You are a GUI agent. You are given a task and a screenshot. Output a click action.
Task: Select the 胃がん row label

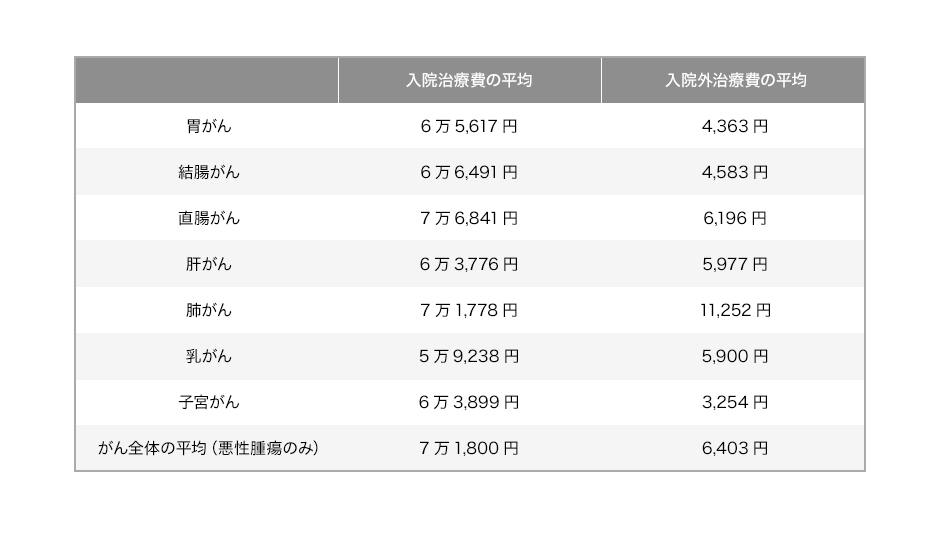coord(209,126)
